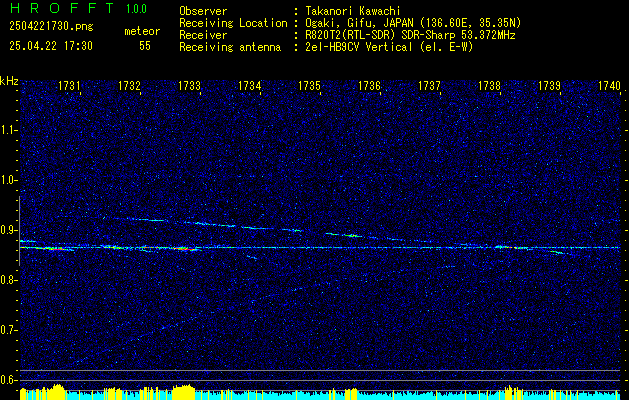The width and height of the screenshot is (629, 400).
Task: Click the Receiving antenna label
Action: click(x=230, y=47)
